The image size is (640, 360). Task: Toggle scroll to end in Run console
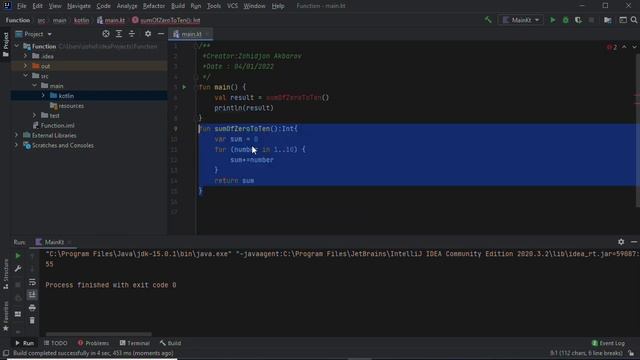coord(32,295)
